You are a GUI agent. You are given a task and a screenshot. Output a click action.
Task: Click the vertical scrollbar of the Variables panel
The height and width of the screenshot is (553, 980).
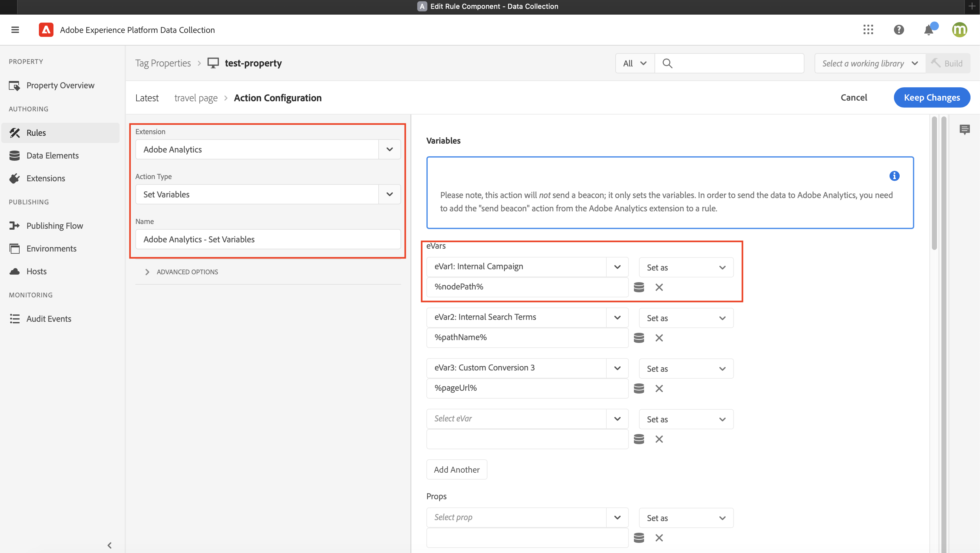point(934,183)
